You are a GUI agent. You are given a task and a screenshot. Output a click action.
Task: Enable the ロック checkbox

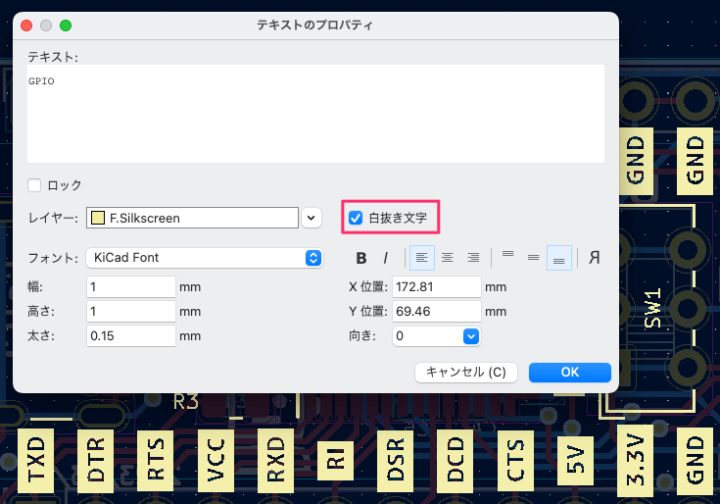tap(35, 185)
